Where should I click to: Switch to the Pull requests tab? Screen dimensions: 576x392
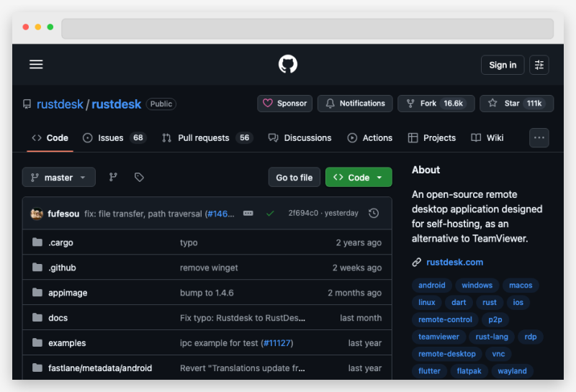[207, 137]
